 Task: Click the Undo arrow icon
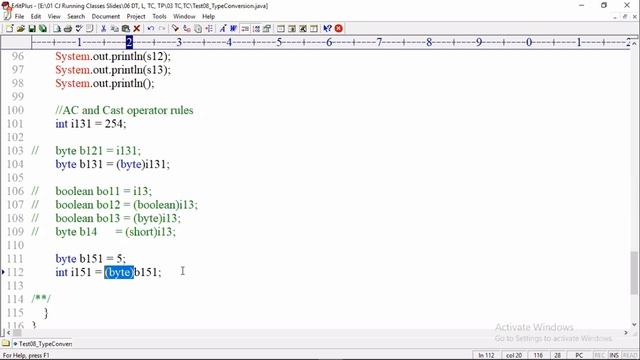tap(151, 29)
